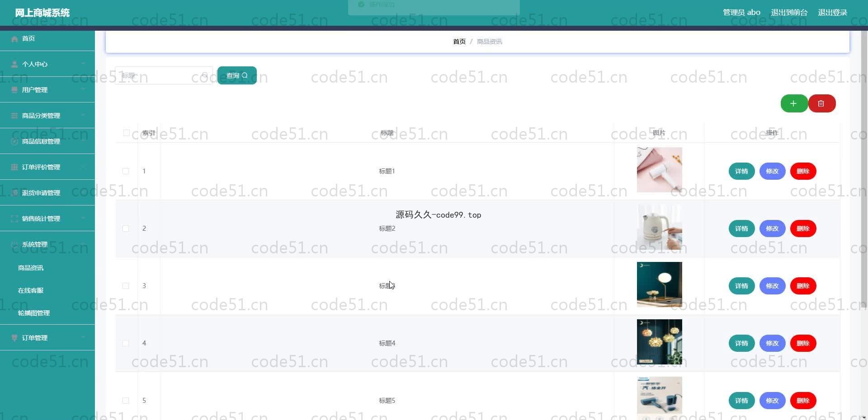Collapse the 系统管理 menu arrow
Screen dimensions: 868x420
point(83,244)
